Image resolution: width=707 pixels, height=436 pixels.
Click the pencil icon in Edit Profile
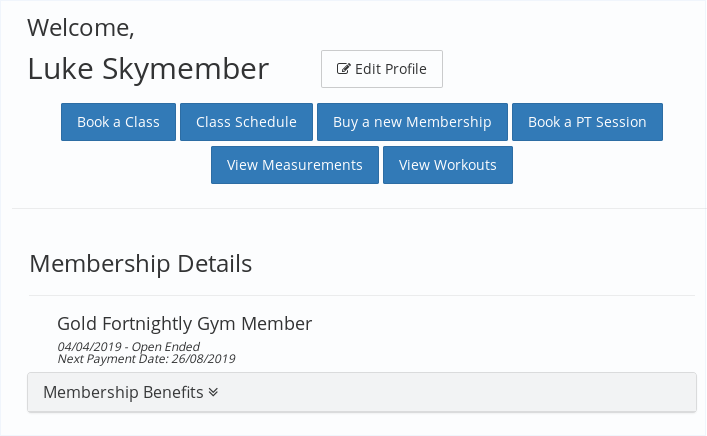[344, 69]
